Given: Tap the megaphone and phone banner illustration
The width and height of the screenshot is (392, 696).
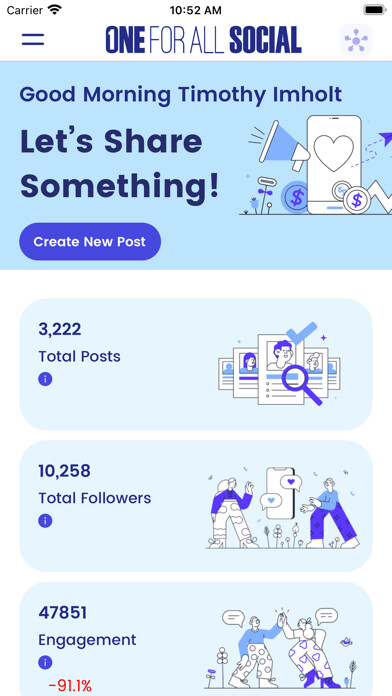Looking at the screenshot, I should point(319,165).
